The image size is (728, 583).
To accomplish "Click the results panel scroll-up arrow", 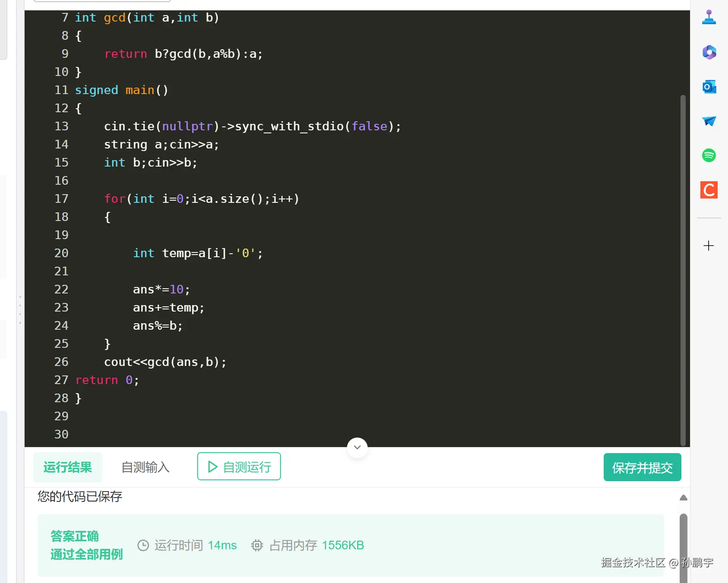I will (683, 498).
